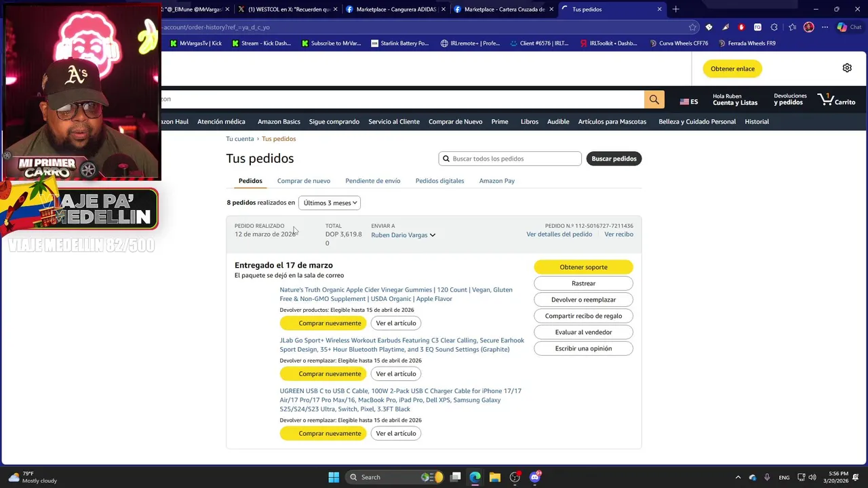Open Task View in taskbar

(456, 477)
